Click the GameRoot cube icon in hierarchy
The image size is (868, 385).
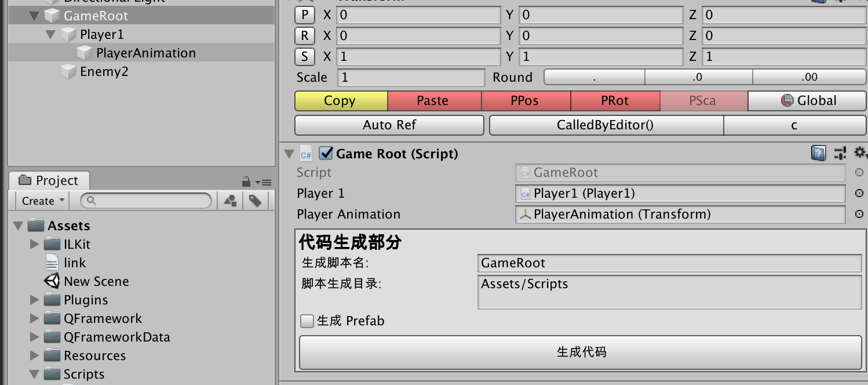[52, 16]
